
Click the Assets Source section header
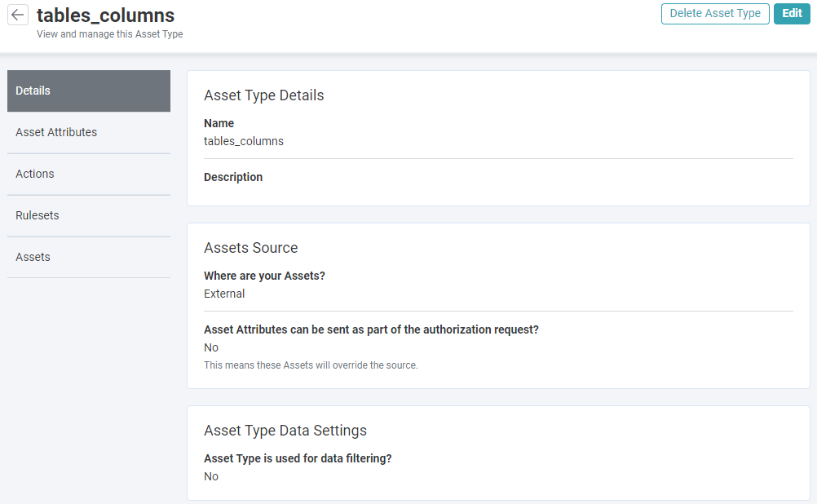pos(251,248)
